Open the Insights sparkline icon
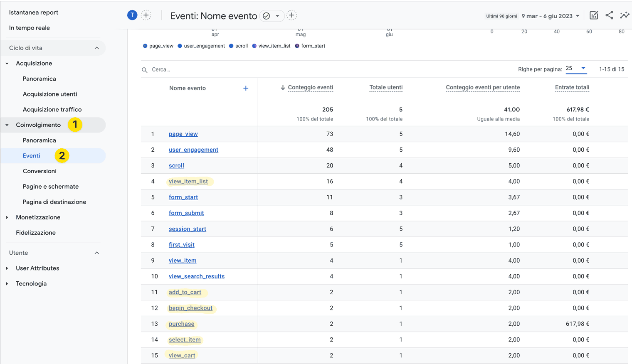The width and height of the screenshot is (632, 364). pos(625,15)
